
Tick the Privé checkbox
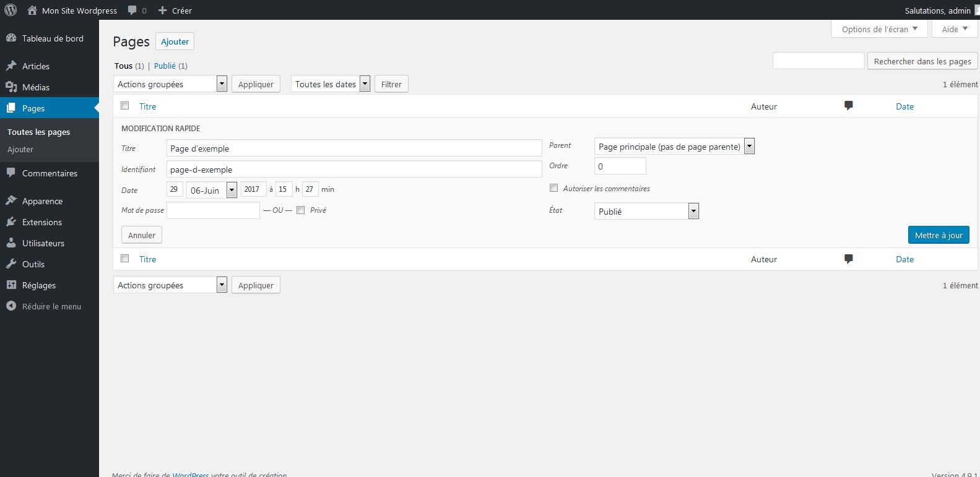[301, 210]
